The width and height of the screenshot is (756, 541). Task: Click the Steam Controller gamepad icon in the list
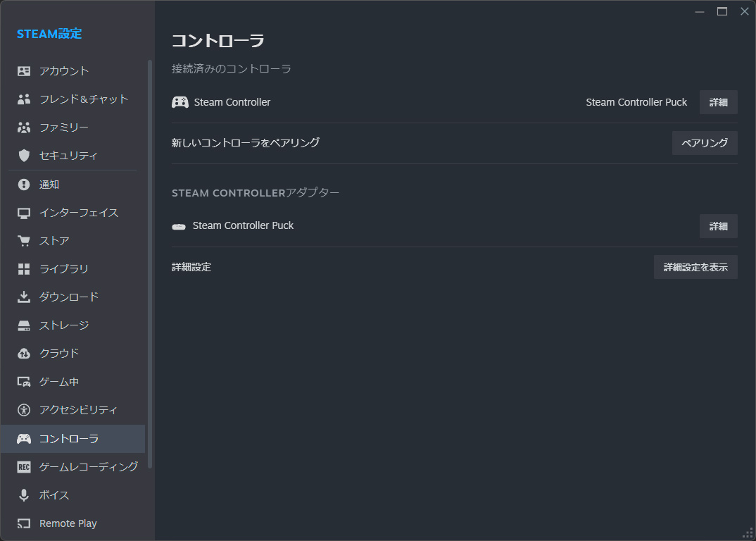coord(180,102)
